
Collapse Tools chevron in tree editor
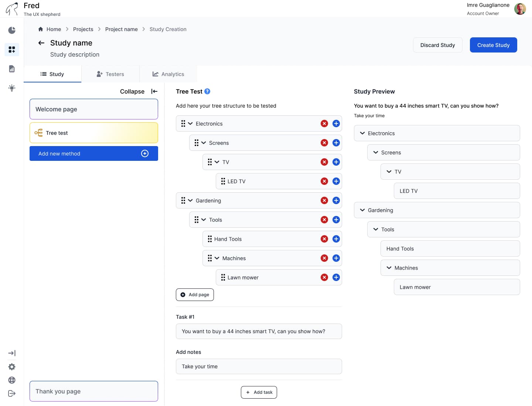coord(204,220)
